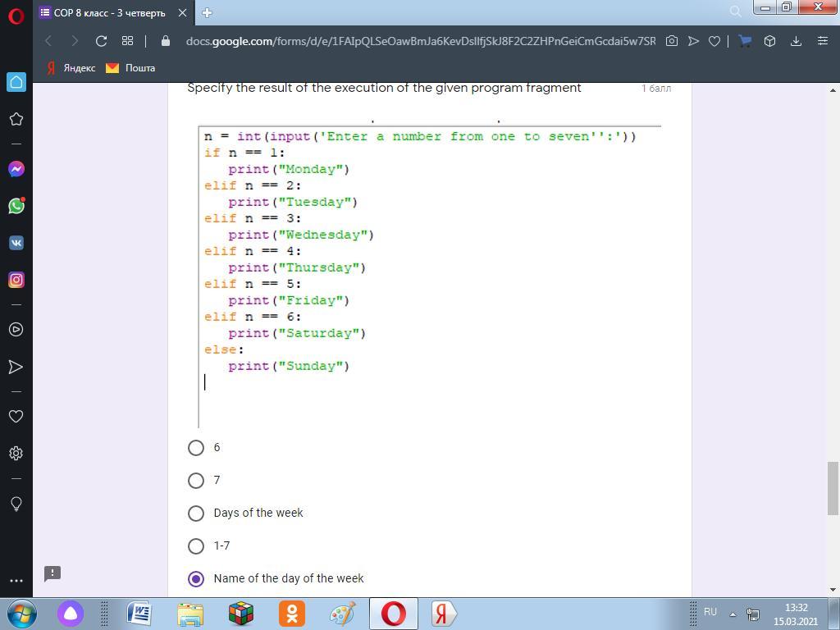Click the reload page icon

(101, 41)
